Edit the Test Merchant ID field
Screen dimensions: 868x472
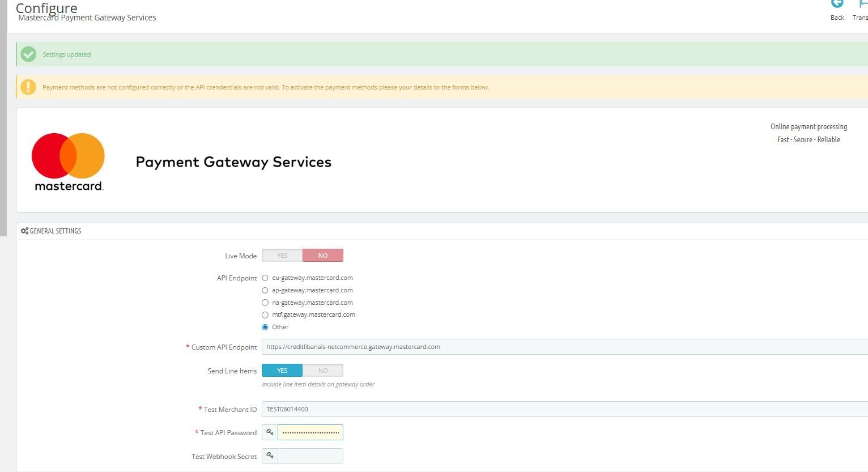(565, 409)
